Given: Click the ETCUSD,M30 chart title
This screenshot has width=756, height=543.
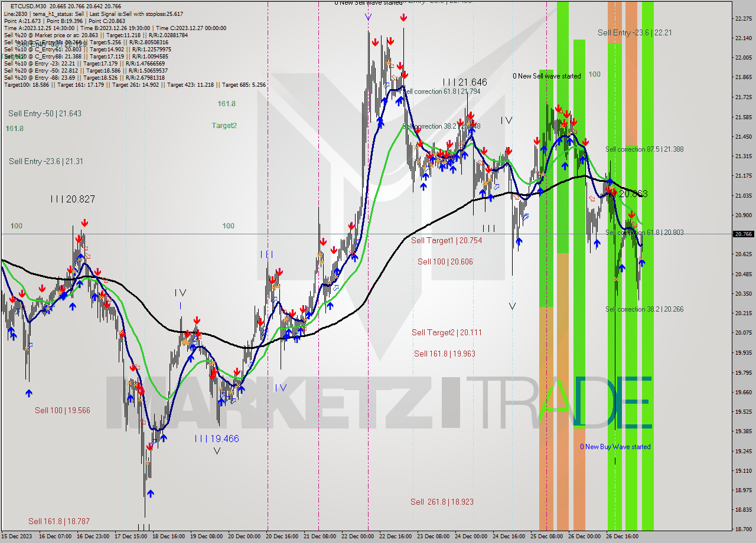Looking at the screenshot, I should point(66,6).
